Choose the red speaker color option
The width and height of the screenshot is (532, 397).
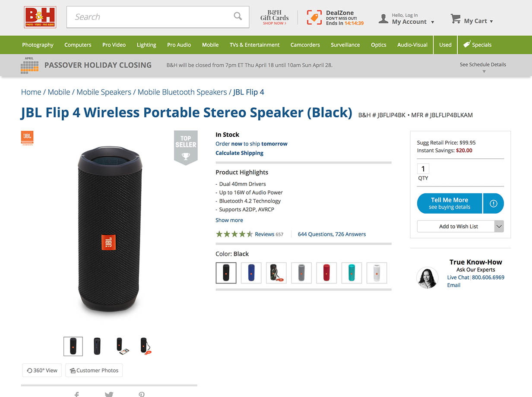pyautogui.click(x=327, y=273)
